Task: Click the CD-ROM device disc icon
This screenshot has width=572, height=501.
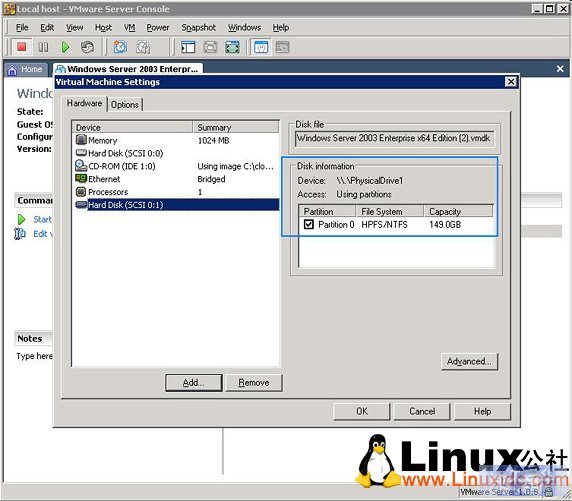Action: click(x=81, y=166)
